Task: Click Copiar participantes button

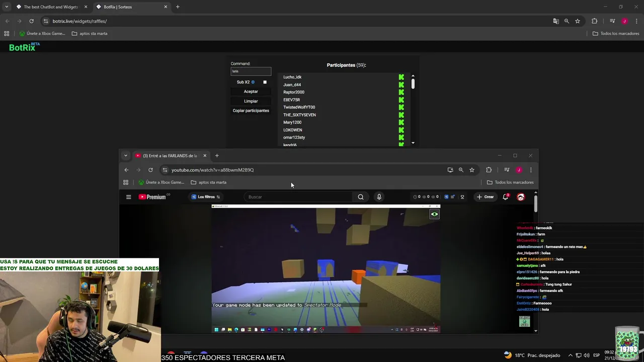Action: tap(251, 111)
